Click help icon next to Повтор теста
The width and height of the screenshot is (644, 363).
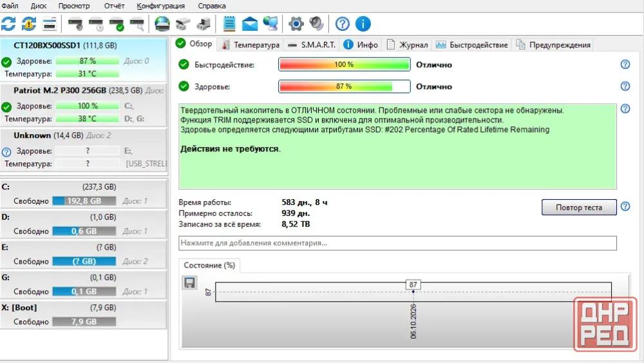625,206
